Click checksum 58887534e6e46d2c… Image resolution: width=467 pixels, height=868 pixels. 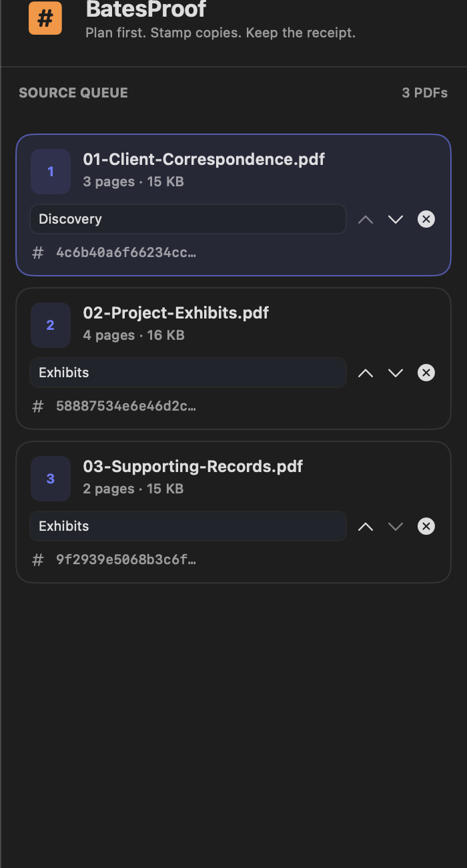click(x=126, y=406)
